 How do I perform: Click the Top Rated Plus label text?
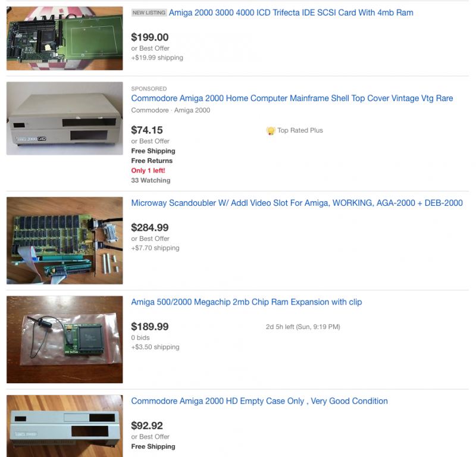point(300,130)
